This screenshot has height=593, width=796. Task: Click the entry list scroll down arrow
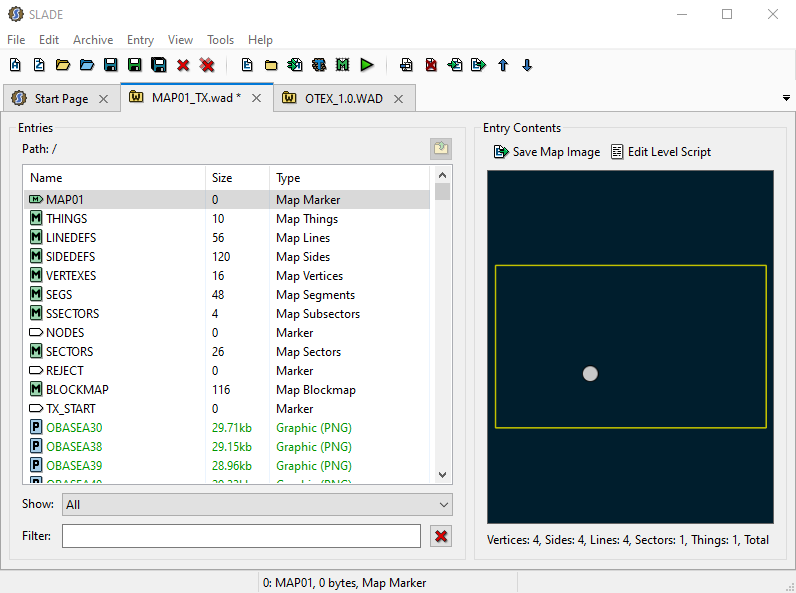[x=443, y=476]
